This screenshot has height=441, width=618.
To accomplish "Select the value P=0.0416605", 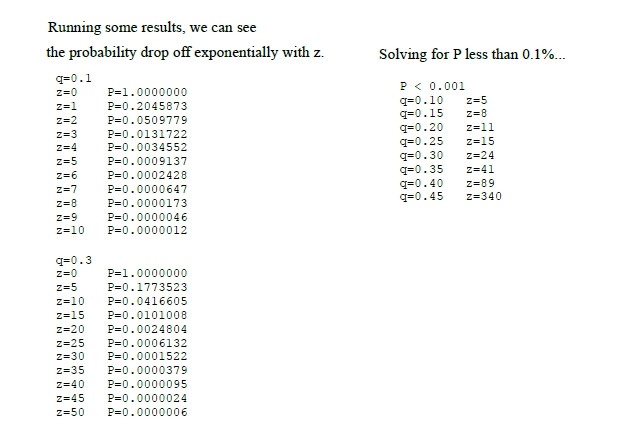I will click(x=147, y=301).
